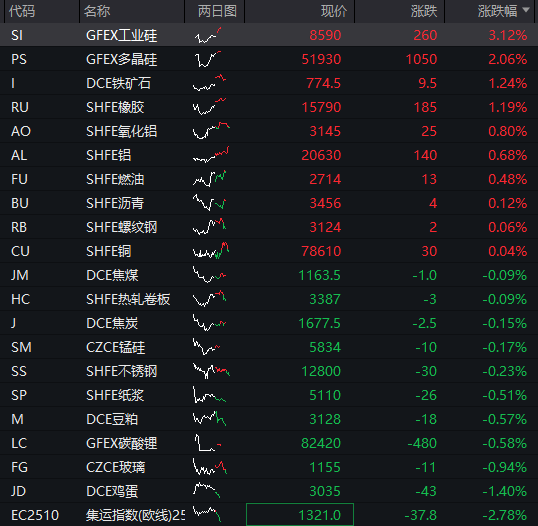This screenshot has width=538, height=526.
Task: Open the SHFE热轧卷板 two-day sparkline chart
Action: point(209,299)
